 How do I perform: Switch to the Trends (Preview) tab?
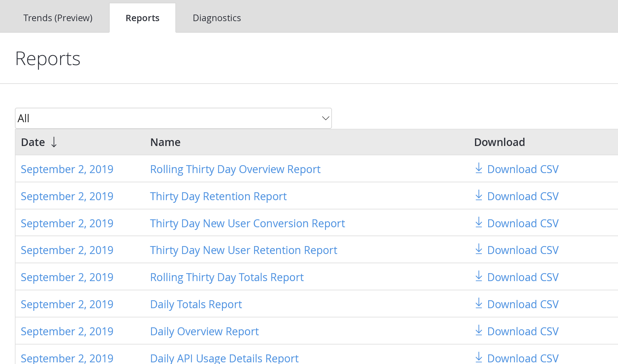click(58, 18)
